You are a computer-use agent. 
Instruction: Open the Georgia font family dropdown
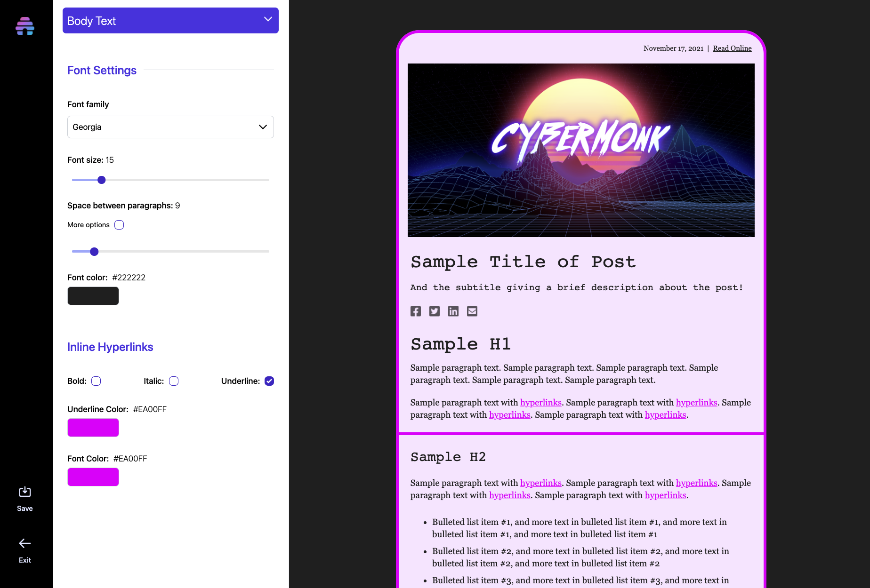(x=170, y=127)
